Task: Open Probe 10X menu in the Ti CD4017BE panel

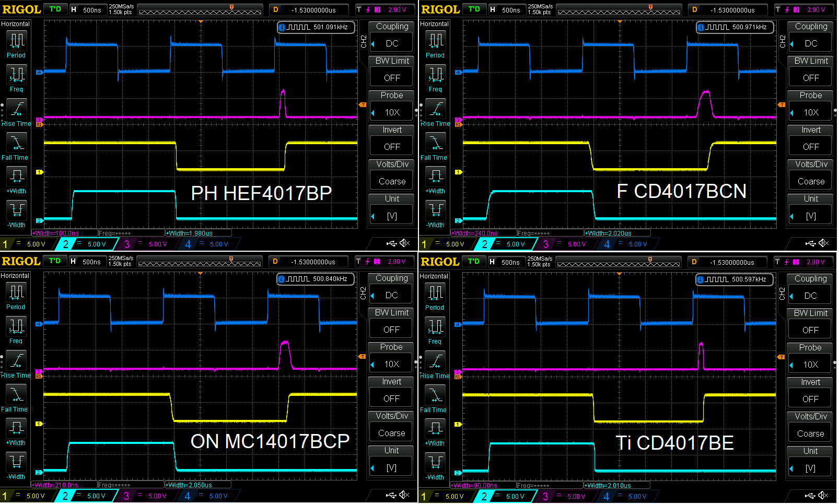Action: tap(810, 358)
